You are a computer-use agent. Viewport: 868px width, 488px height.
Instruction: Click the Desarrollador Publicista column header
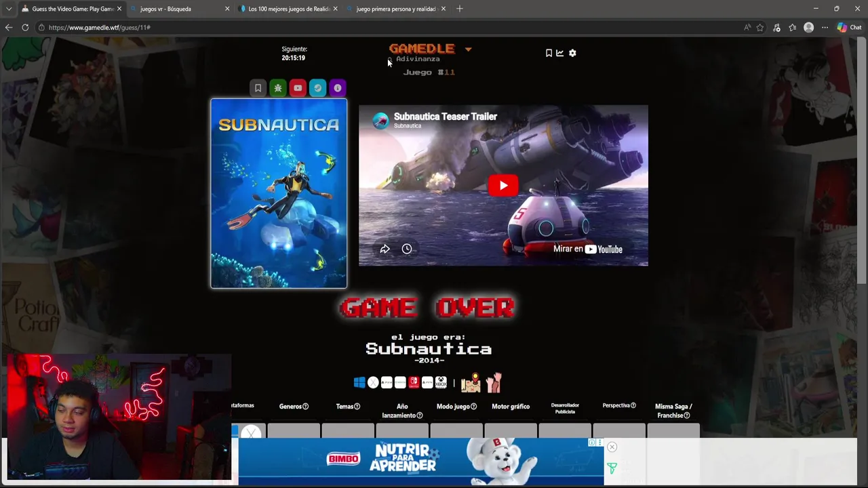coord(565,408)
